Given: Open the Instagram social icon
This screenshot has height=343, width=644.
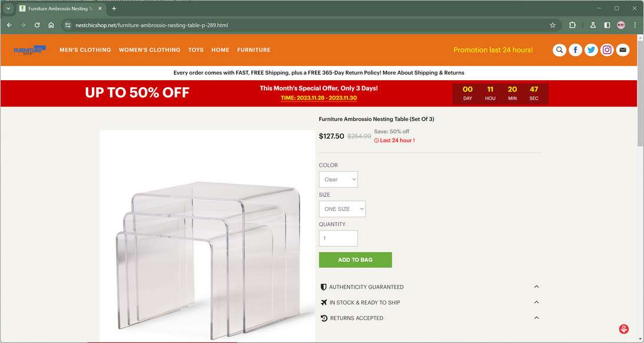Looking at the screenshot, I should coord(607,50).
